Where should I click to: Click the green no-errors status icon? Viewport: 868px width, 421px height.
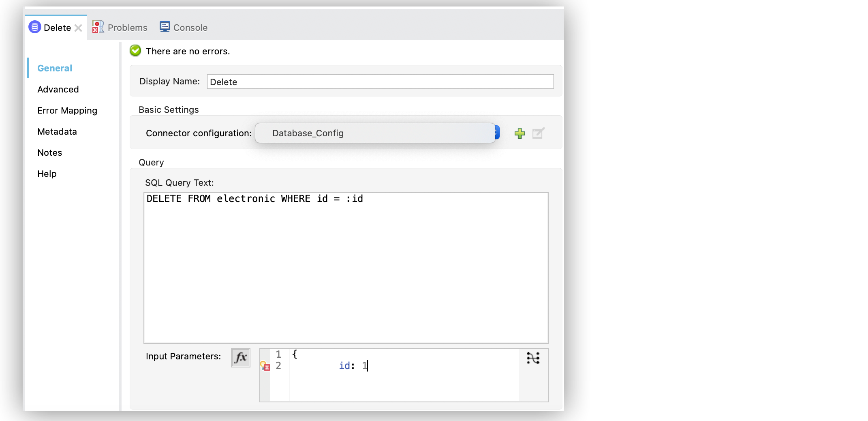click(x=135, y=50)
